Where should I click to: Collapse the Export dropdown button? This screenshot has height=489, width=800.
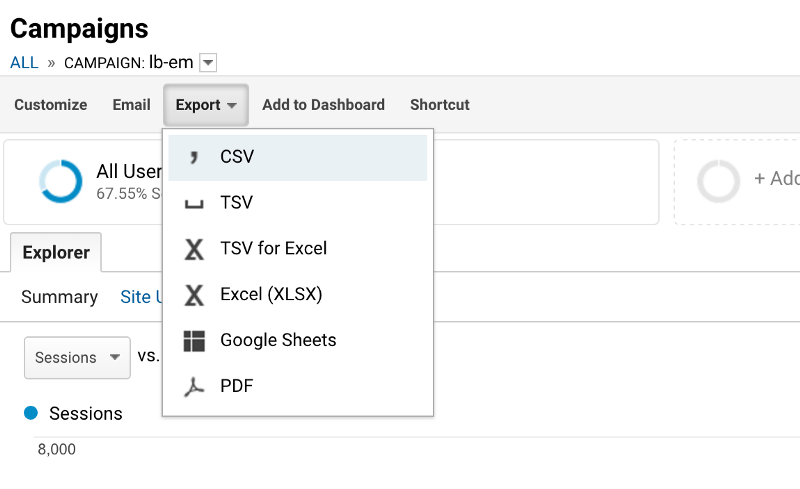tap(205, 105)
